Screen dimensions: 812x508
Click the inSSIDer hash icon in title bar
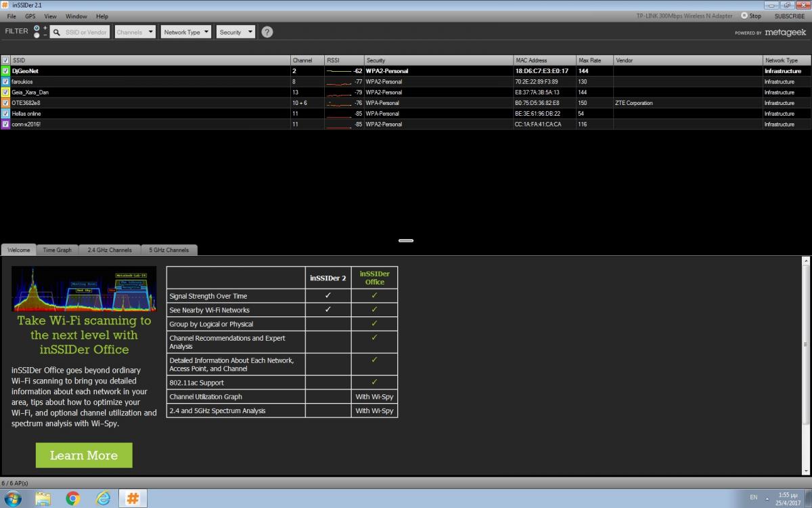[x=5, y=5]
